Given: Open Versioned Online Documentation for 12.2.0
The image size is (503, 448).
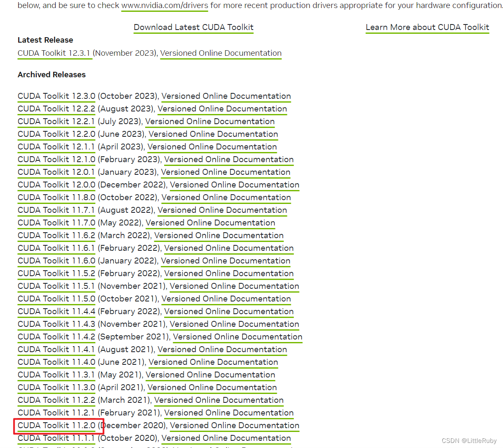Looking at the screenshot, I should coord(214,134).
